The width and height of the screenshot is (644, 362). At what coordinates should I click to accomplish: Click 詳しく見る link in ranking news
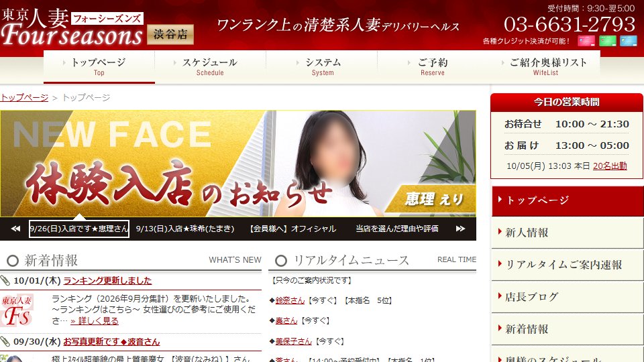[x=95, y=321]
